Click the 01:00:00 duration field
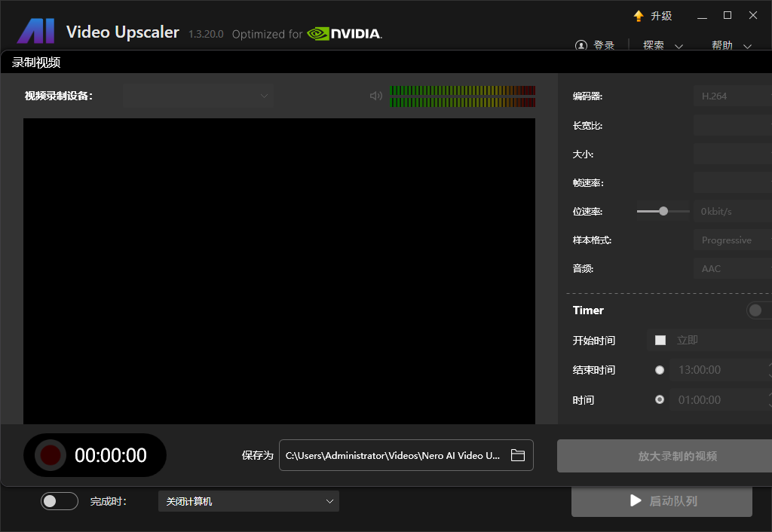Image resolution: width=772 pixels, height=532 pixels. (x=721, y=399)
